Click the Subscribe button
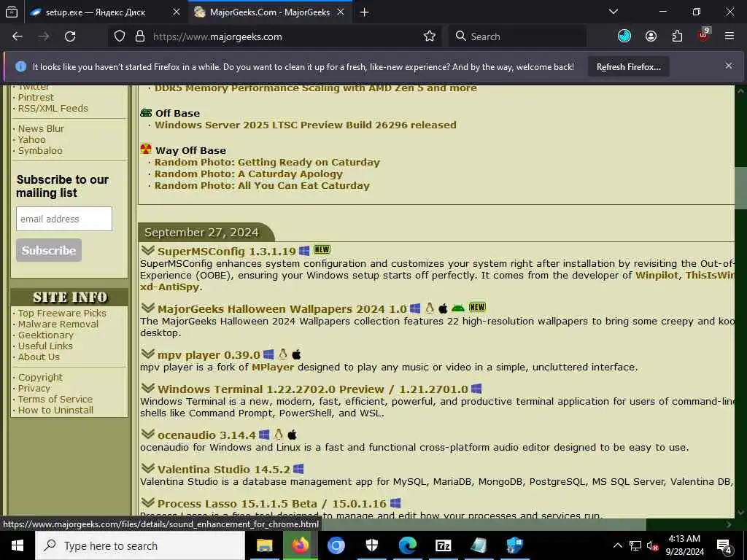747x560 pixels. click(x=49, y=251)
